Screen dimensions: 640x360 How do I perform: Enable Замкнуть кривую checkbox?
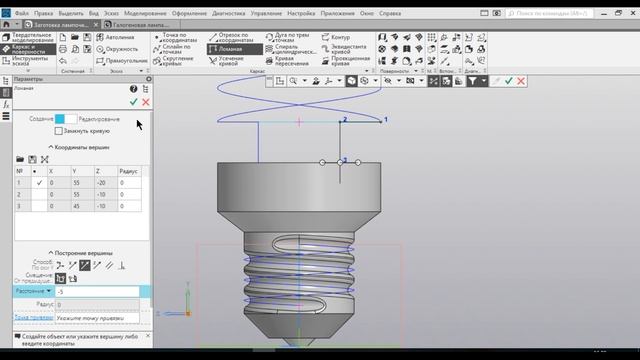[x=58, y=131]
